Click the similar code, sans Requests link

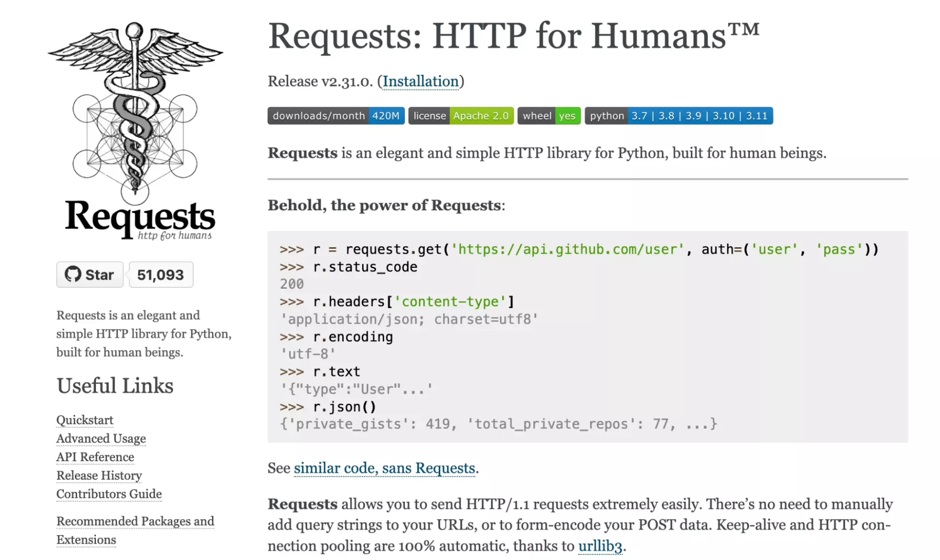point(384,468)
